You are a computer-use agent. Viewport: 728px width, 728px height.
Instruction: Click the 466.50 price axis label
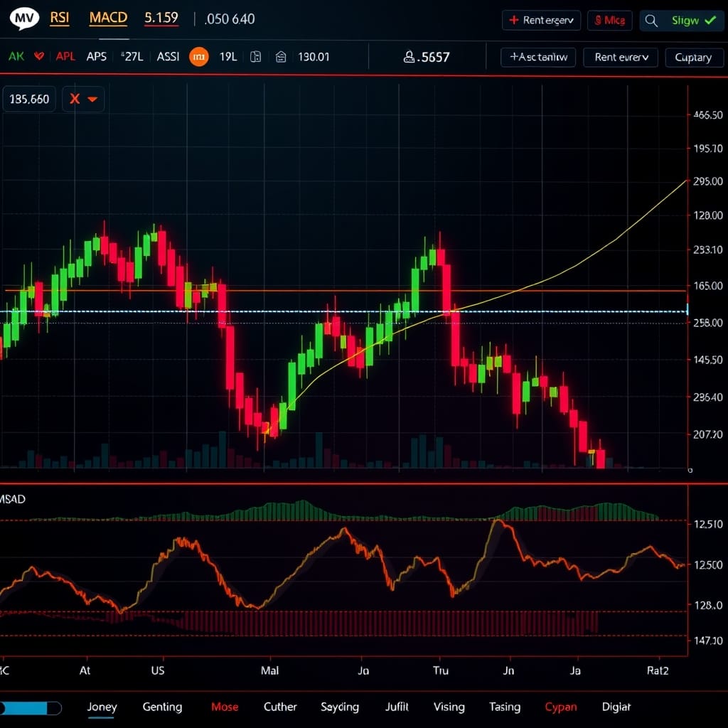pyautogui.click(x=707, y=115)
